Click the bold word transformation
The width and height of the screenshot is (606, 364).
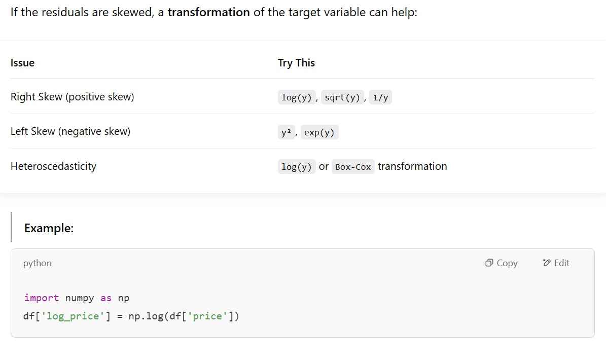pos(208,12)
